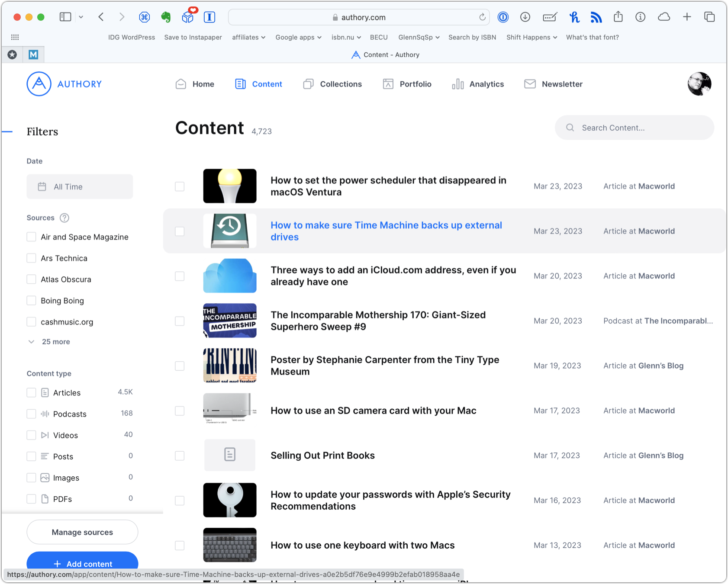The width and height of the screenshot is (728, 584).
Task: Open How to use one keyboard article
Action: (362, 545)
